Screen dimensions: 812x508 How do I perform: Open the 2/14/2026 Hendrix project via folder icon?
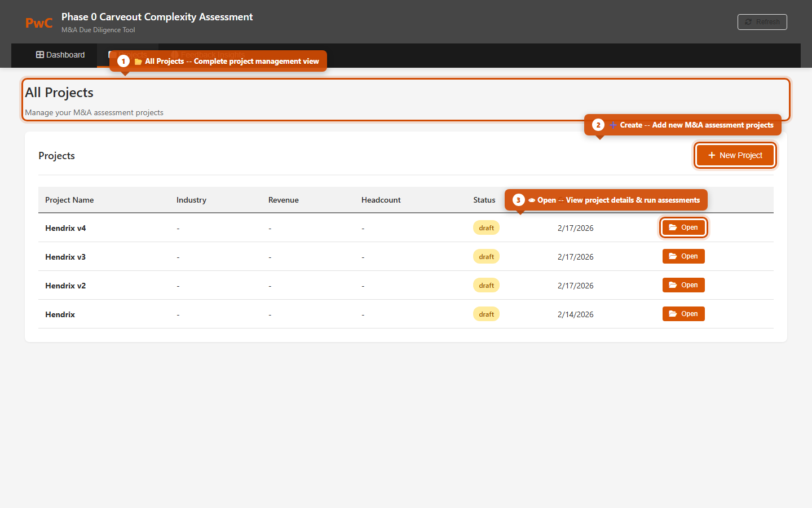point(673,314)
